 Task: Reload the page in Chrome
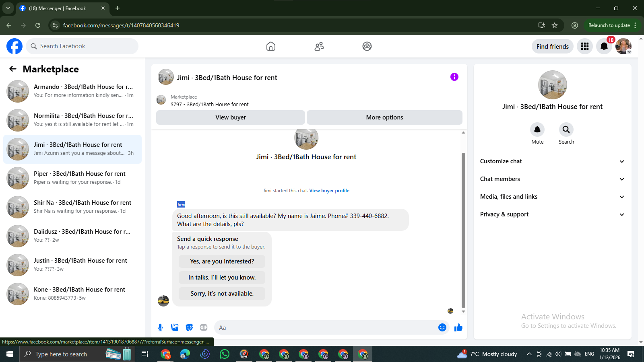point(38,25)
